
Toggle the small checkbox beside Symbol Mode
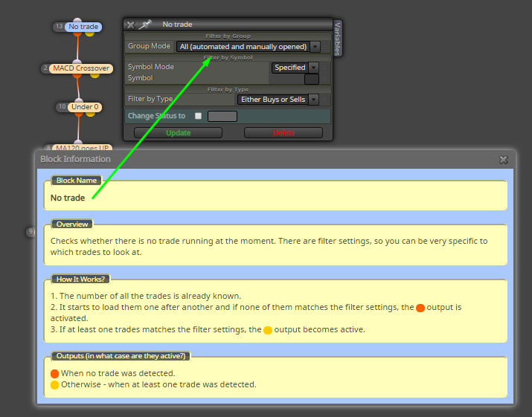(324, 68)
